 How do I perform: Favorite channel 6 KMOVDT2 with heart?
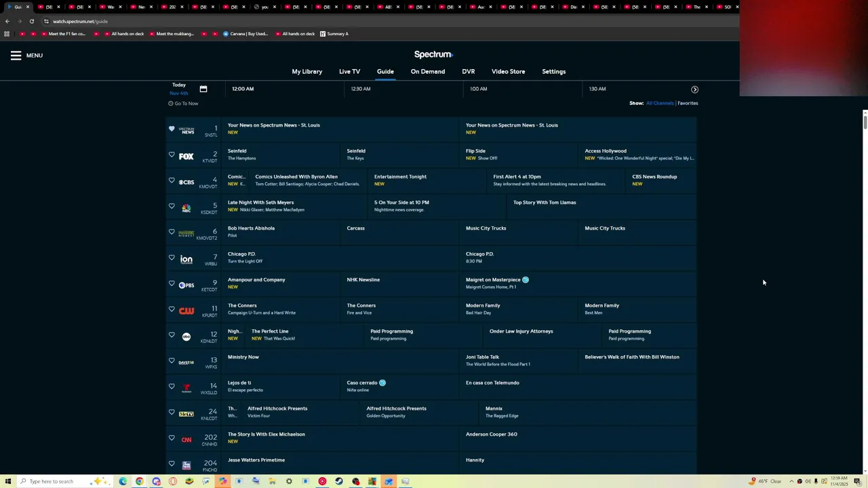click(172, 232)
